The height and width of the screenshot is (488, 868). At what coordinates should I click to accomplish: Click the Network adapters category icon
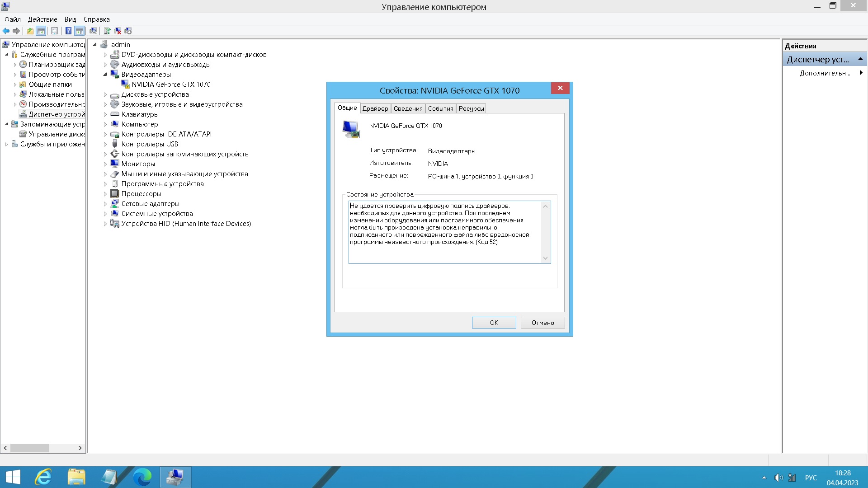115,204
